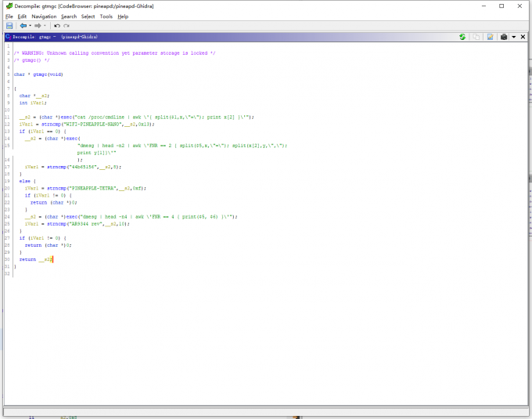Maximize the Ghidra Decompile window

[501, 6]
